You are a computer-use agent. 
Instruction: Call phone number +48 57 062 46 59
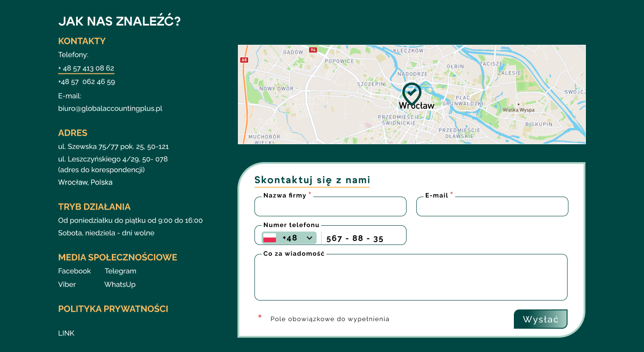point(86,82)
